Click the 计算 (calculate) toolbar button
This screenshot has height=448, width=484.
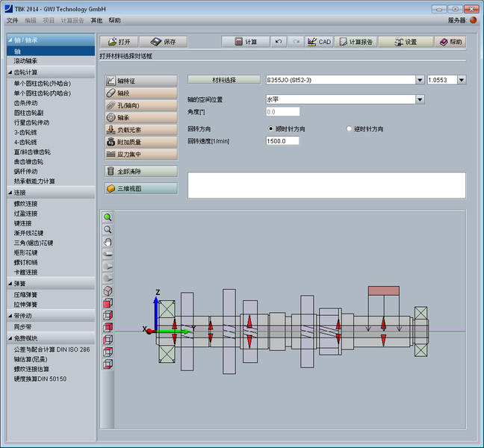click(246, 42)
